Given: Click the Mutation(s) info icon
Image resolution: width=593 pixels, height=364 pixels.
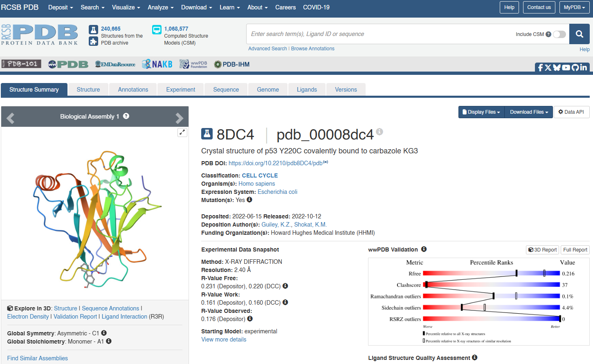Looking at the screenshot, I should pos(249,200).
